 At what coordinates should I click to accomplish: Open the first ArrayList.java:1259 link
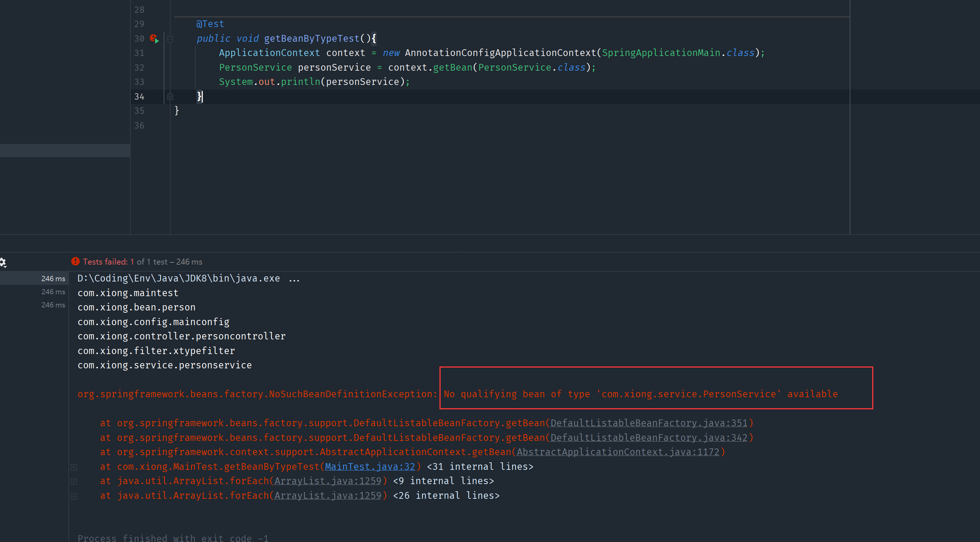[328, 481]
